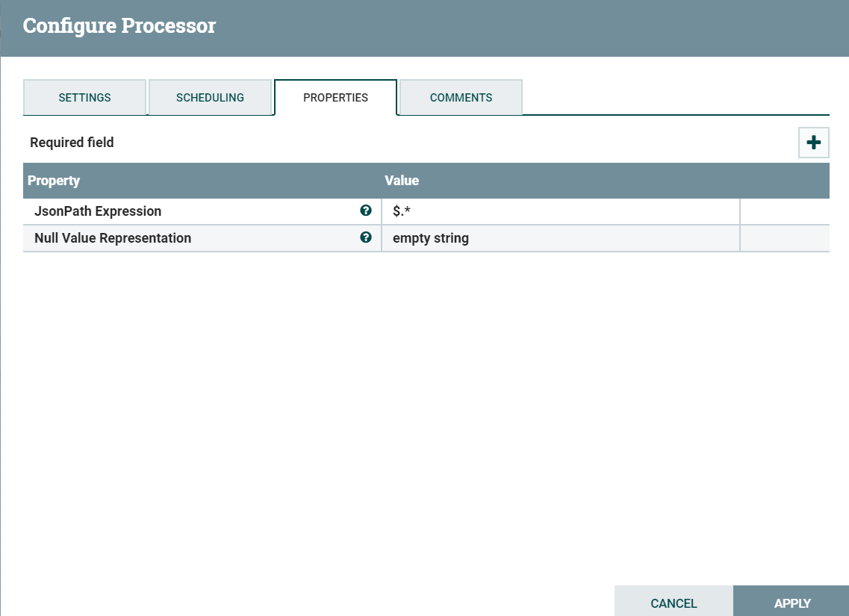Screen dimensions: 849x616
Task: Click the Value column header
Action: pos(402,180)
